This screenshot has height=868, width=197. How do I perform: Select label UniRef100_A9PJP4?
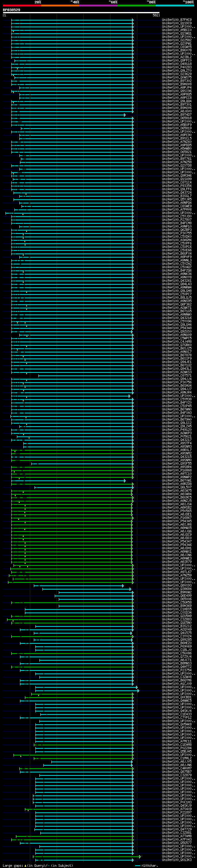tap(177, 88)
